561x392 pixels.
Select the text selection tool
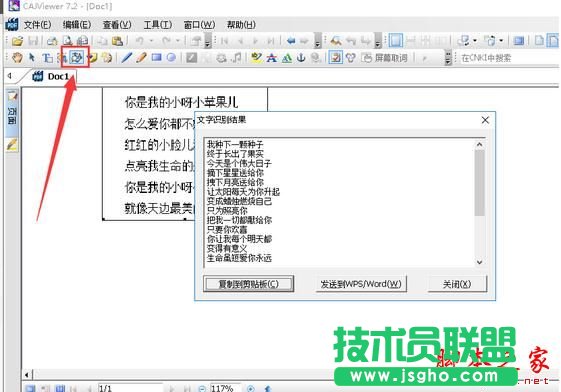point(47,57)
